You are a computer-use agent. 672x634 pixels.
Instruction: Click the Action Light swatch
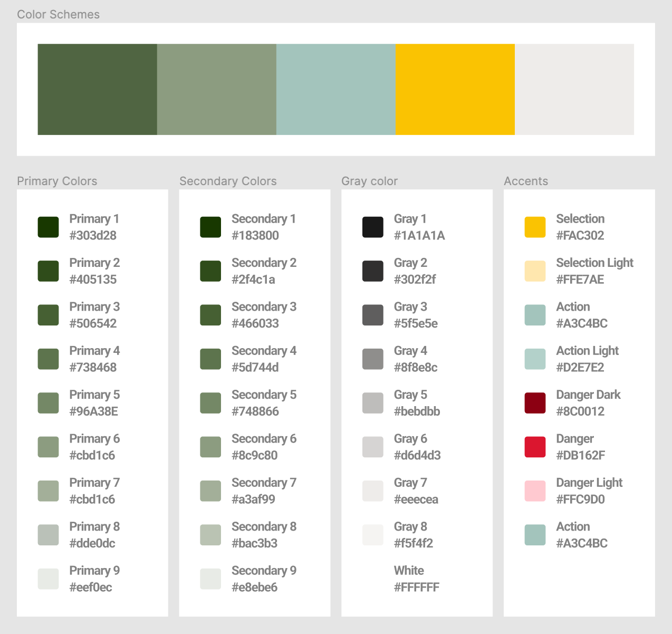(535, 359)
